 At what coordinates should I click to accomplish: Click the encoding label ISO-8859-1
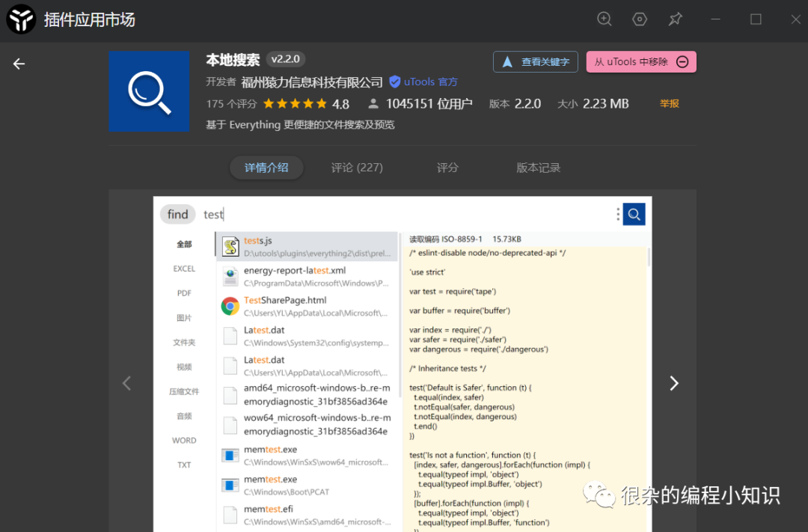(462, 239)
